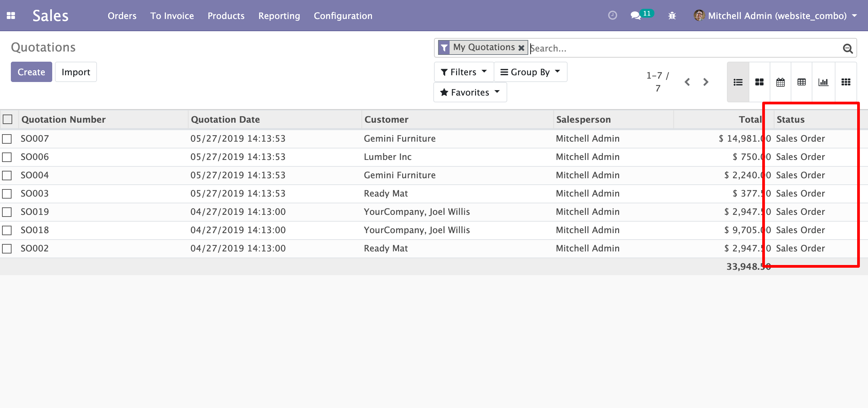Click the $ 9,705.00 total cell
868x408 pixels.
coord(747,230)
